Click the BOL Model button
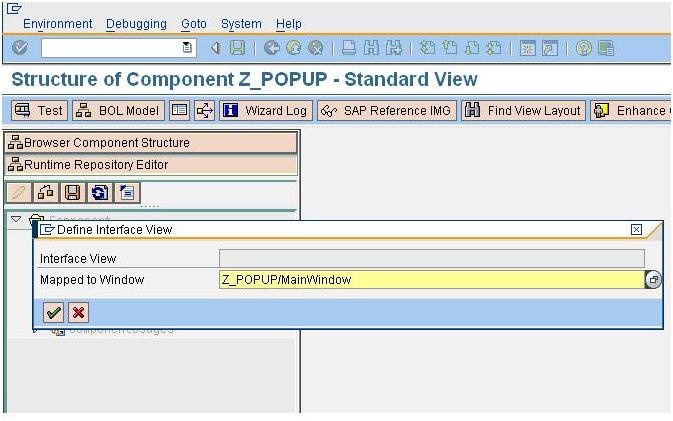Viewport: 673px width, 421px height. coord(118,111)
